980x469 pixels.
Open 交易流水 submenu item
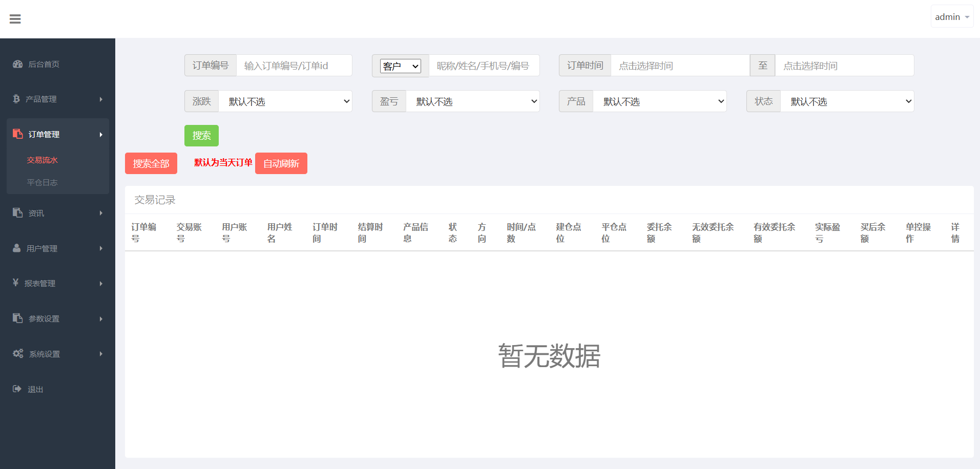43,160
